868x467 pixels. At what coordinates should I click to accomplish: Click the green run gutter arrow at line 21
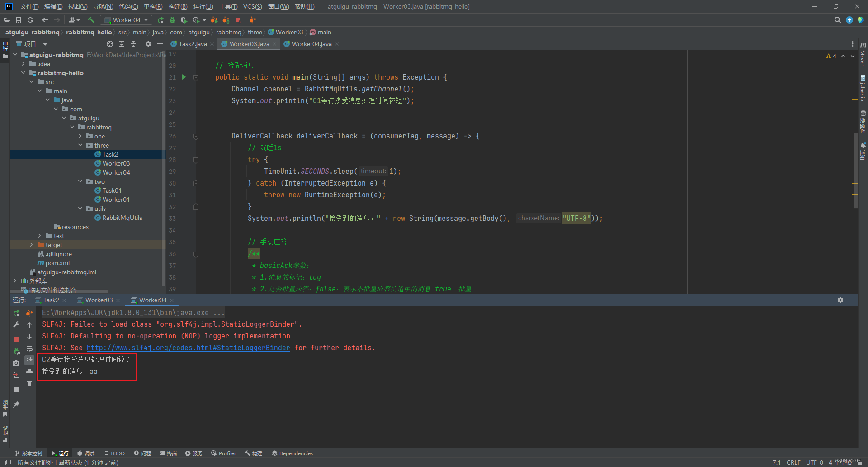pos(184,77)
